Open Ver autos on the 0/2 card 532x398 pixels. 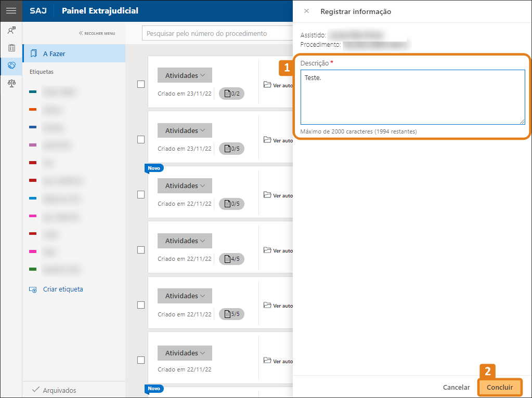(x=278, y=85)
